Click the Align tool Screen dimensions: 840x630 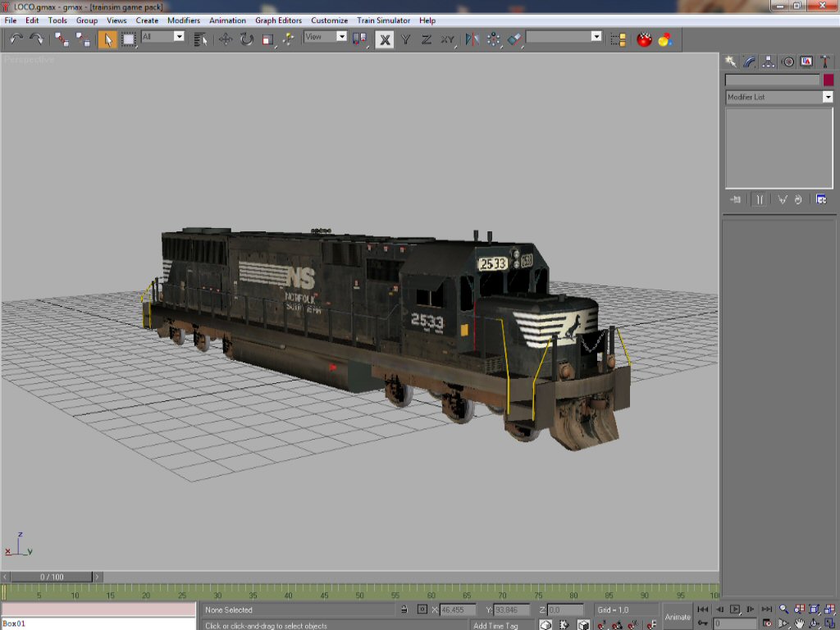[514, 39]
